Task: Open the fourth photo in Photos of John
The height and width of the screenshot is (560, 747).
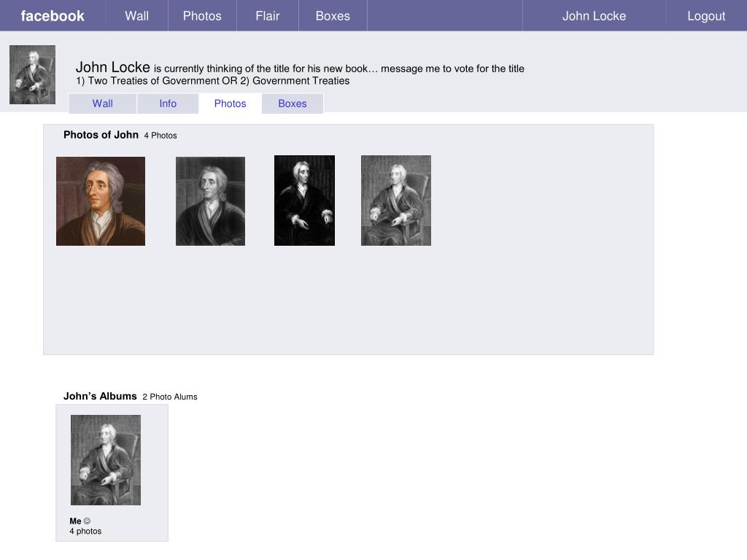Action: coord(396,201)
